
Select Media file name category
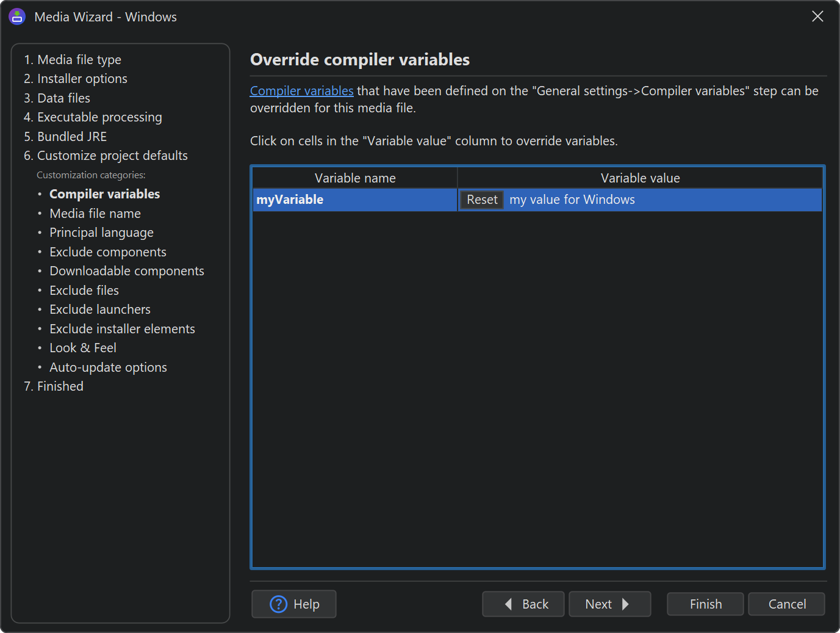click(x=95, y=214)
